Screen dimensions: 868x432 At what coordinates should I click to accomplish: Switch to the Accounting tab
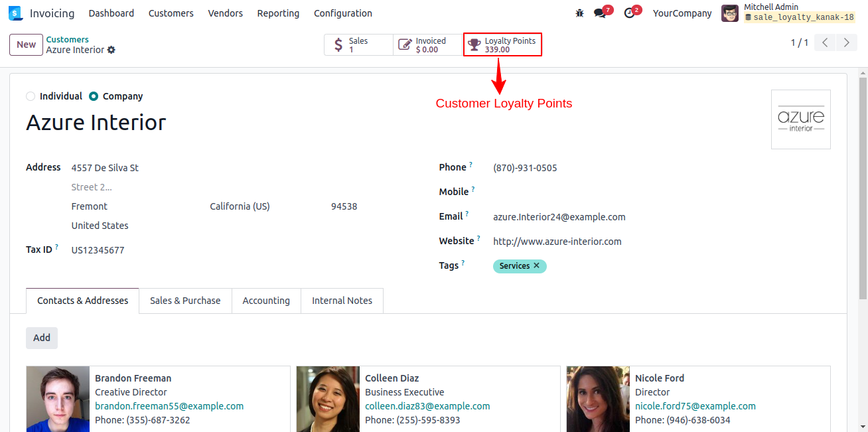(266, 301)
